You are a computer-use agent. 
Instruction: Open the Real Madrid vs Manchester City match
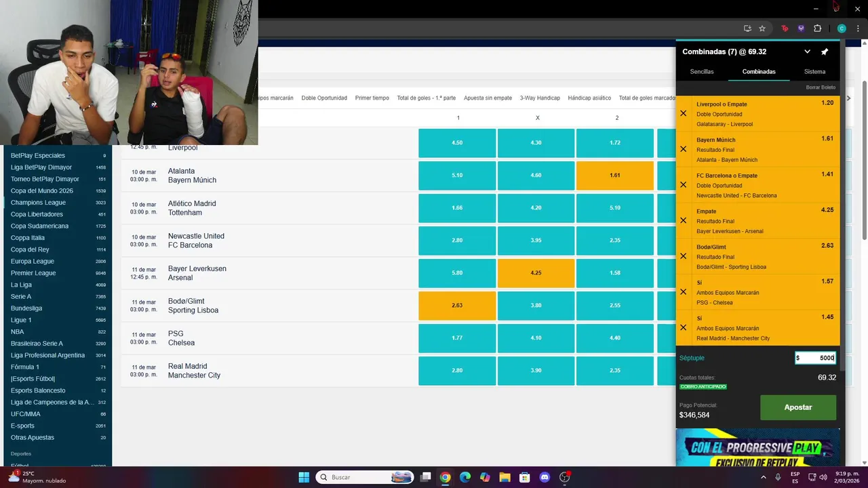point(194,371)
